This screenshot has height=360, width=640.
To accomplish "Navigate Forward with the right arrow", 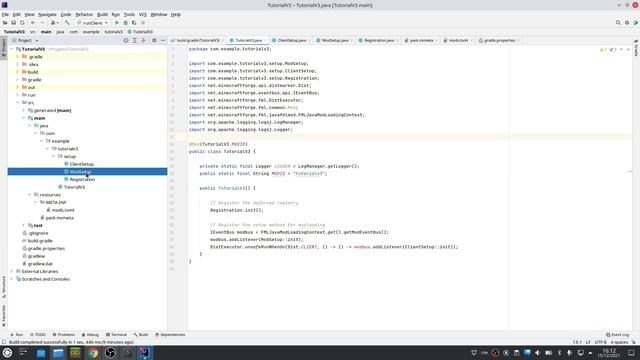I will click(42, 23).
